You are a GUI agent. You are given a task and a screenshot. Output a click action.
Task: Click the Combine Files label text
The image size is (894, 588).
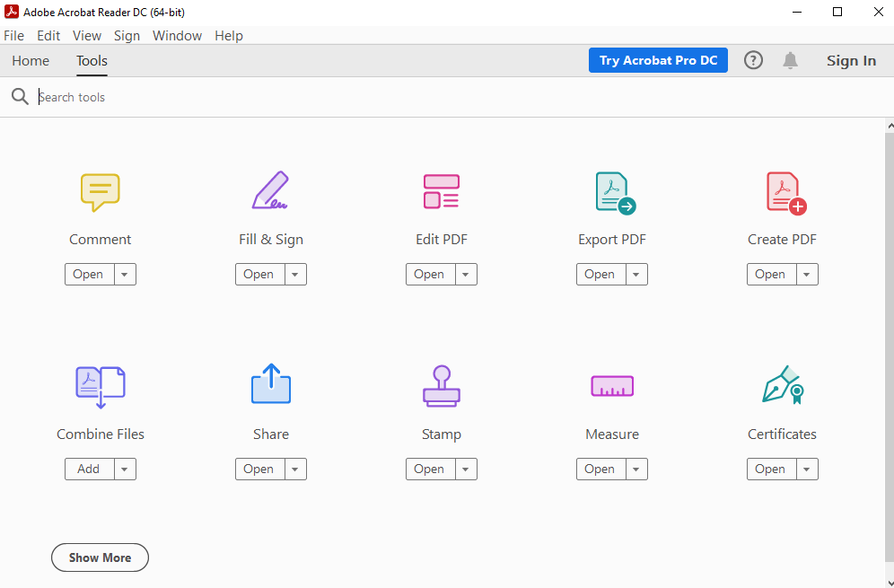[x=101, y=434]
